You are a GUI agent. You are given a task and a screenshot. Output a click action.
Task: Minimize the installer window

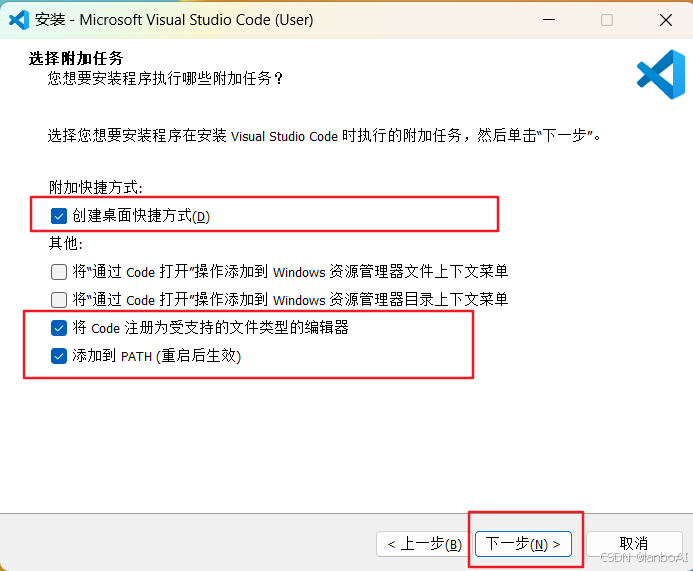click(x=549, y=20)
